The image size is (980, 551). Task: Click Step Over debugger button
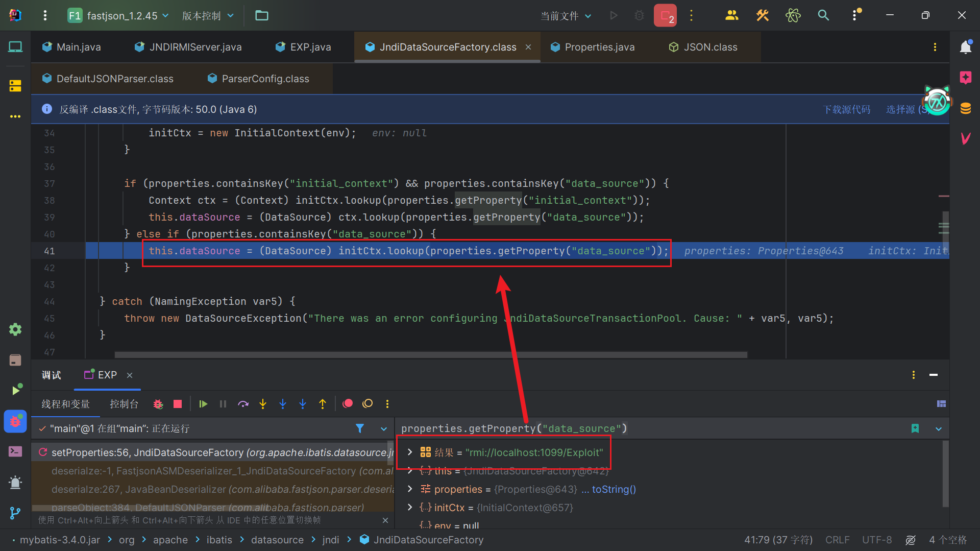pos(243,404)
